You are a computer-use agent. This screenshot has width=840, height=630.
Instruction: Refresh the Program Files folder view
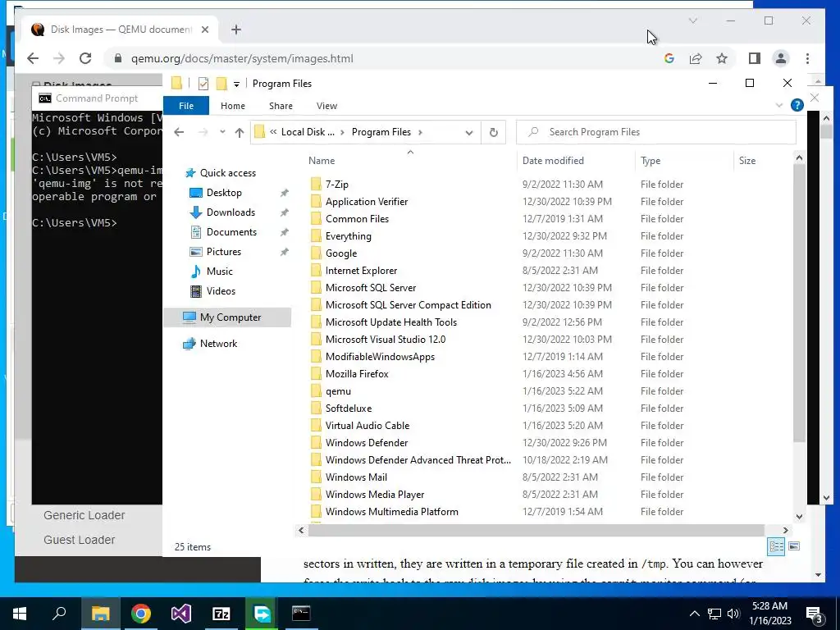pyautogui.click(x=493, y=132)
